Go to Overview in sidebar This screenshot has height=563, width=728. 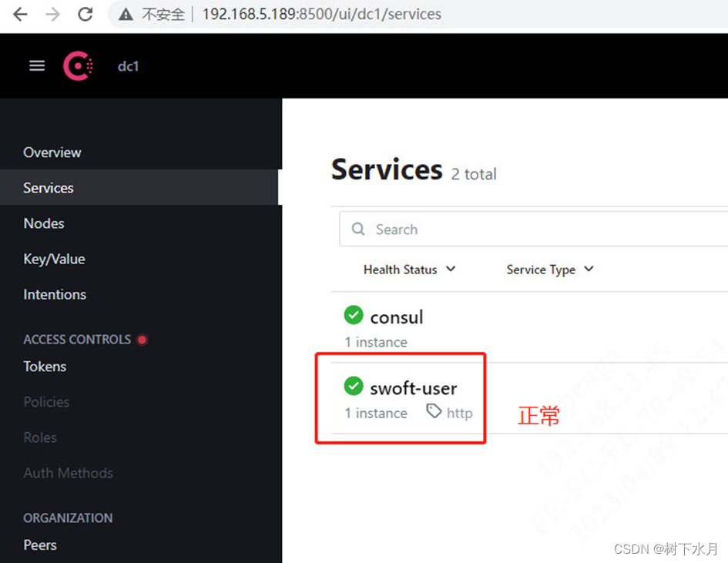click(x=52, y=152)
